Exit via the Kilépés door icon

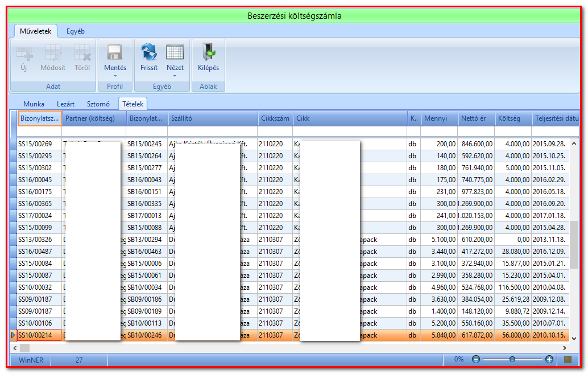point(209,52)
